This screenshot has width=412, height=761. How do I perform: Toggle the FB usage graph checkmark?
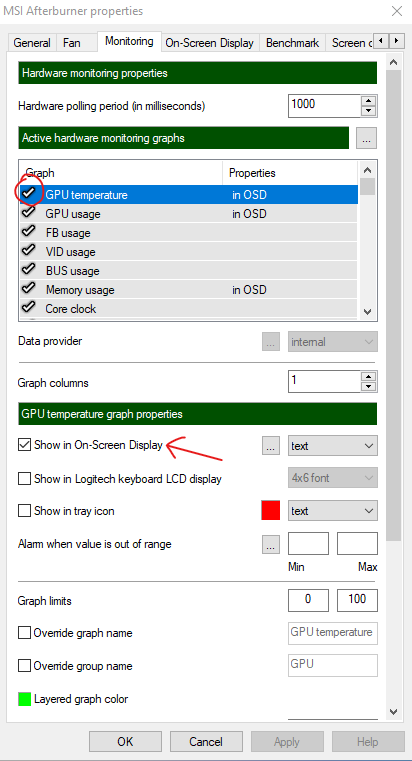tap(29, 231)
